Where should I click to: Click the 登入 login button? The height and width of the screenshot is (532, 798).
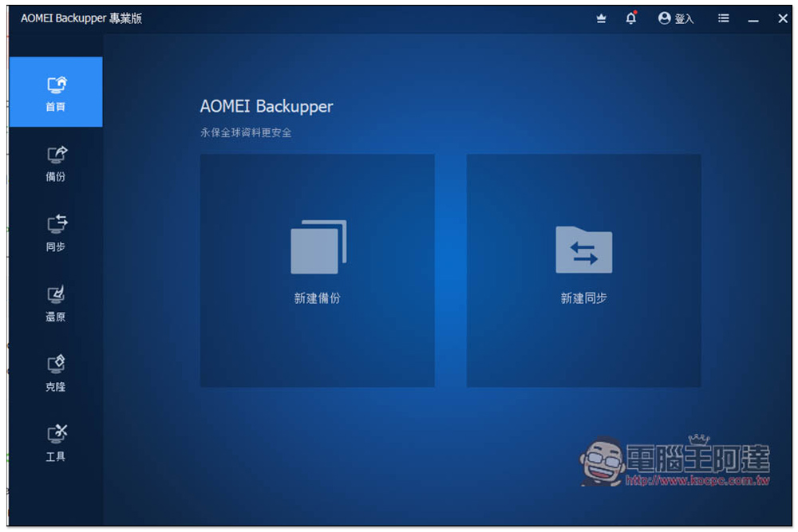pos(676,18)
